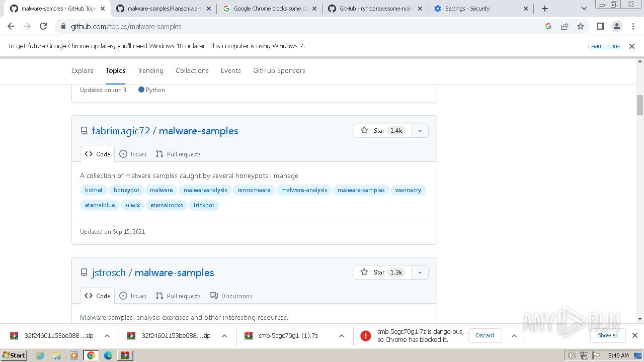Image resolution: width=644 pixels, height=362 pixels.
Task: Open the Chrome profile avatar
Action: click(x=616, y=26)
